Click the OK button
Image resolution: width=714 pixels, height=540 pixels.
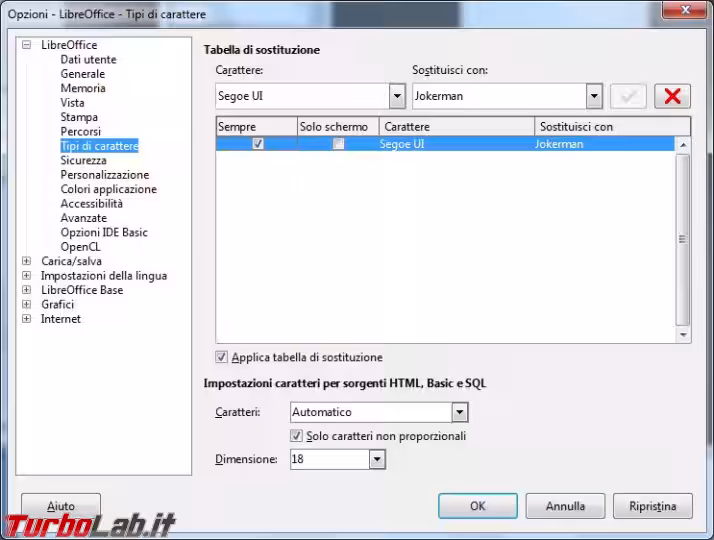pos(478,506)
